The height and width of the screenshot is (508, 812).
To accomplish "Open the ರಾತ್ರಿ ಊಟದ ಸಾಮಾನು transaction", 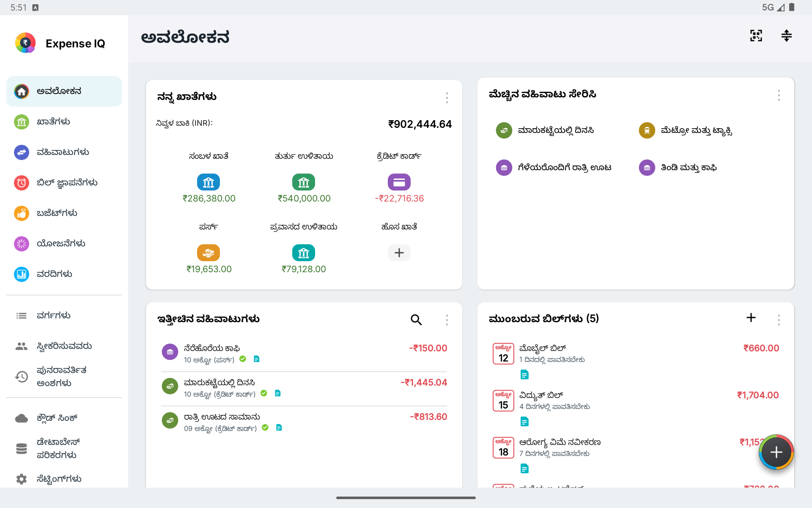I will [x=304, y=422].
